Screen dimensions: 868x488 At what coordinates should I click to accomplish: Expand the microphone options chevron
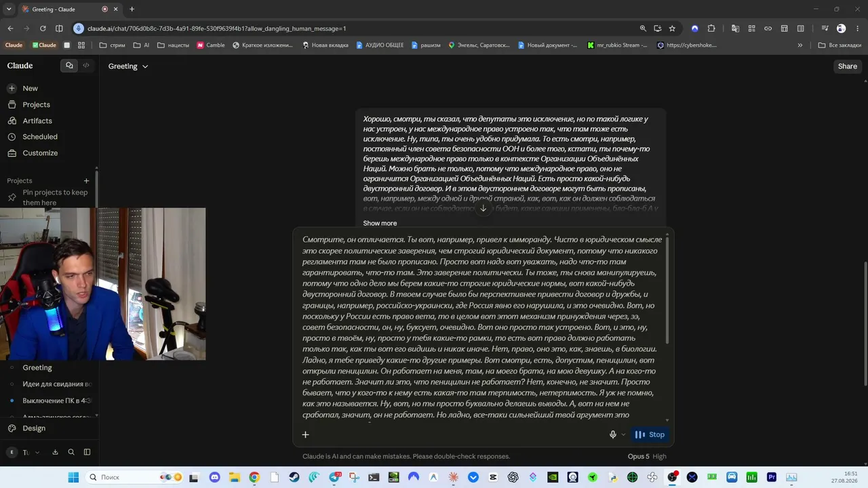623,434
